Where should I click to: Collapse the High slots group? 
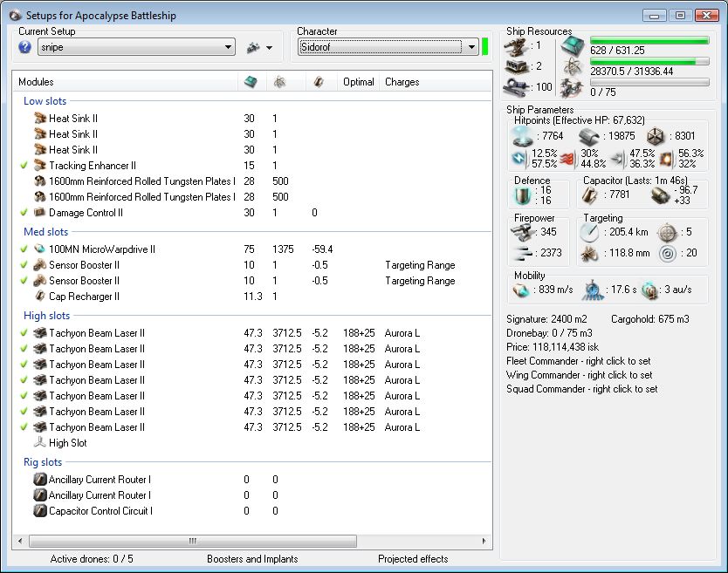47,316
